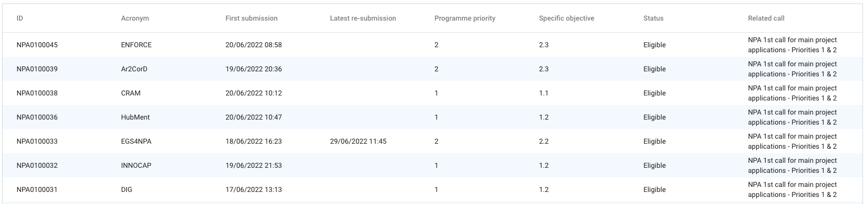Click the Eligible status in CRAM row

click(654, 93)
